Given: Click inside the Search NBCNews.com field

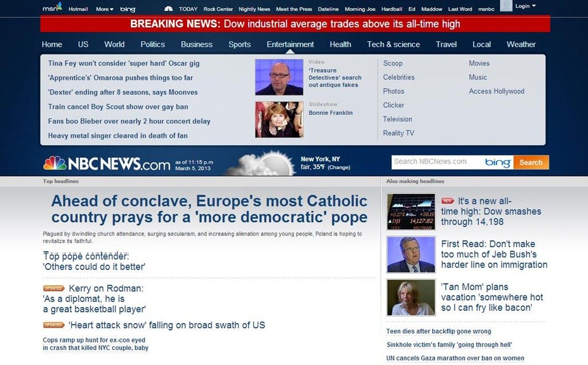Looking at the screenshot, I should (436, 162).
